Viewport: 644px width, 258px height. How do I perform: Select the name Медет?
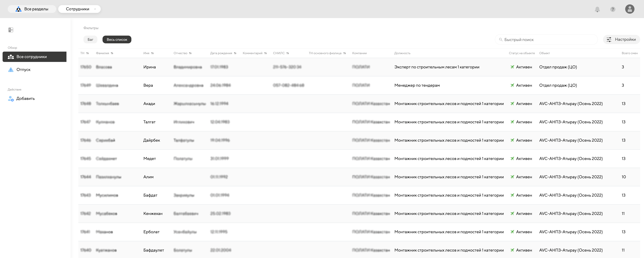coord(150,159)
